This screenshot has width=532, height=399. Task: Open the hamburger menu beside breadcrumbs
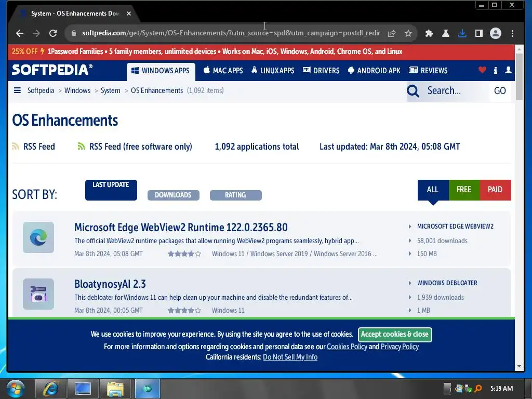tap(17, 90)
